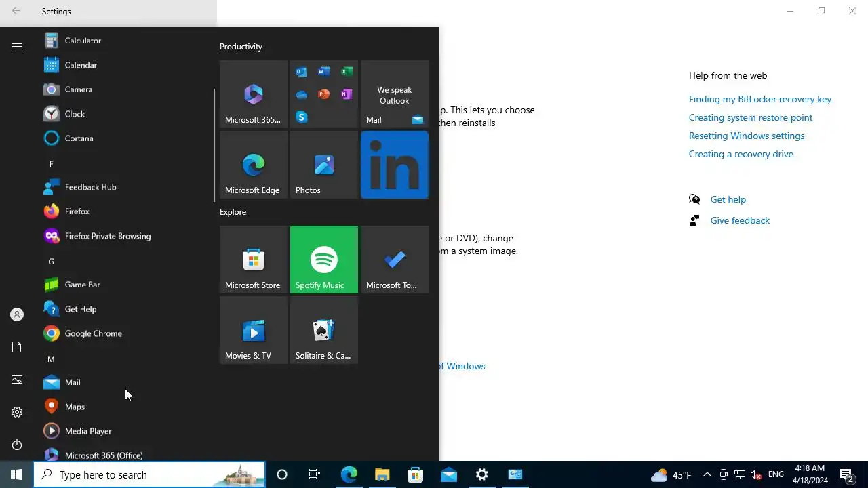Open the Microsoft Edge tile
Viewport: 868px width, 488px height.
[254, 165]
